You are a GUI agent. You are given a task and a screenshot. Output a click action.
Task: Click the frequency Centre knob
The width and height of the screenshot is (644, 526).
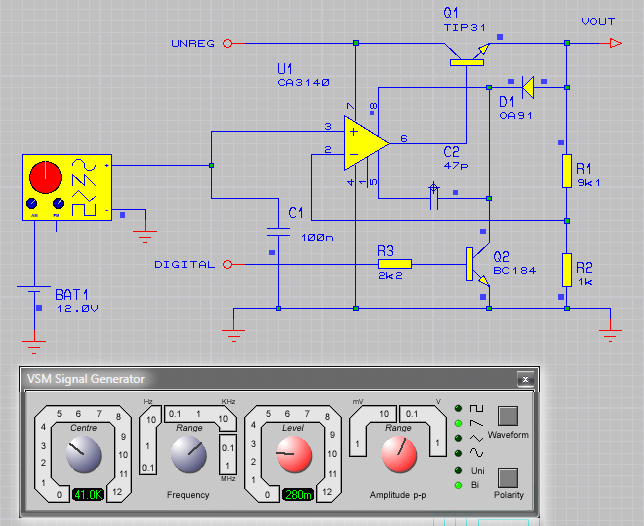(83, 454)
